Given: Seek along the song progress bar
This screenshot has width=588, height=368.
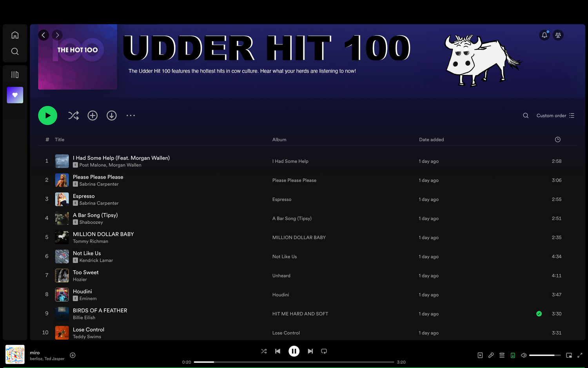Looking at the screenshot, I should (294, 362).
